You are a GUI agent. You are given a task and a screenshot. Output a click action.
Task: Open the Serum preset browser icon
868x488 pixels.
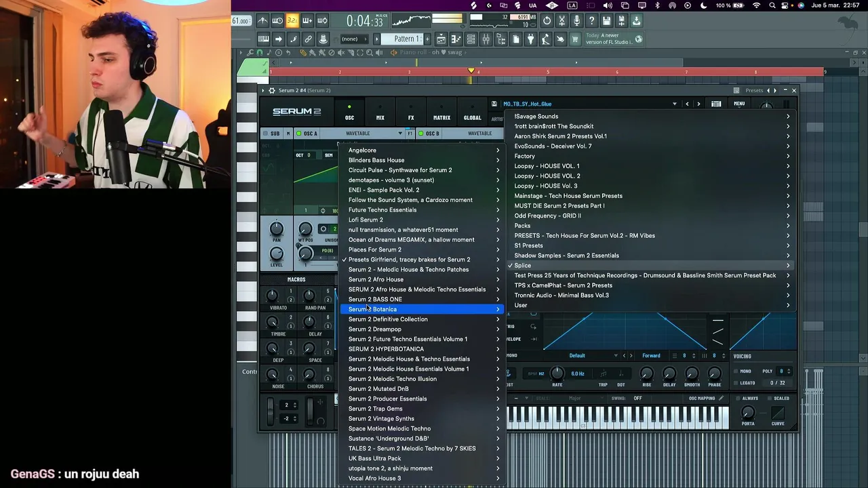[716, 104]
